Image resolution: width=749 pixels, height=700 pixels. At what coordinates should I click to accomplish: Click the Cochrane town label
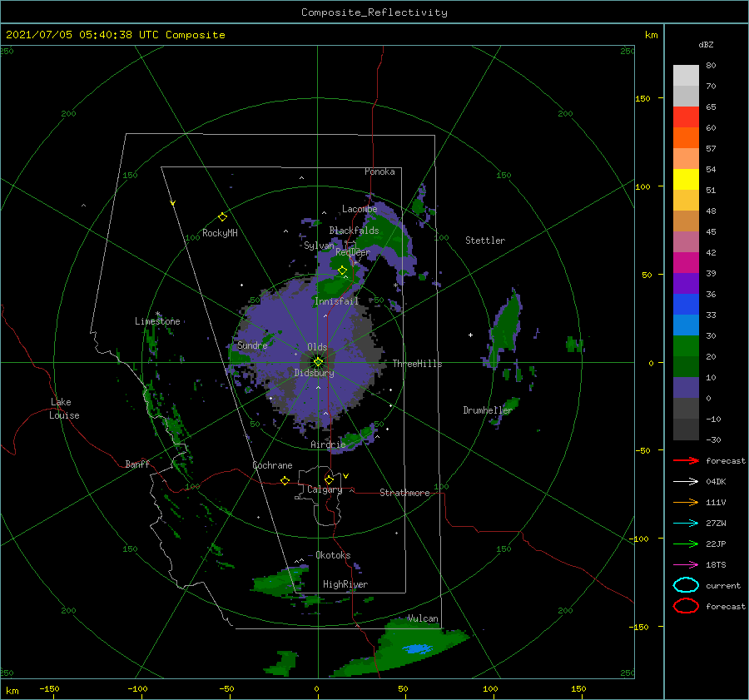(x=272, y=465)
